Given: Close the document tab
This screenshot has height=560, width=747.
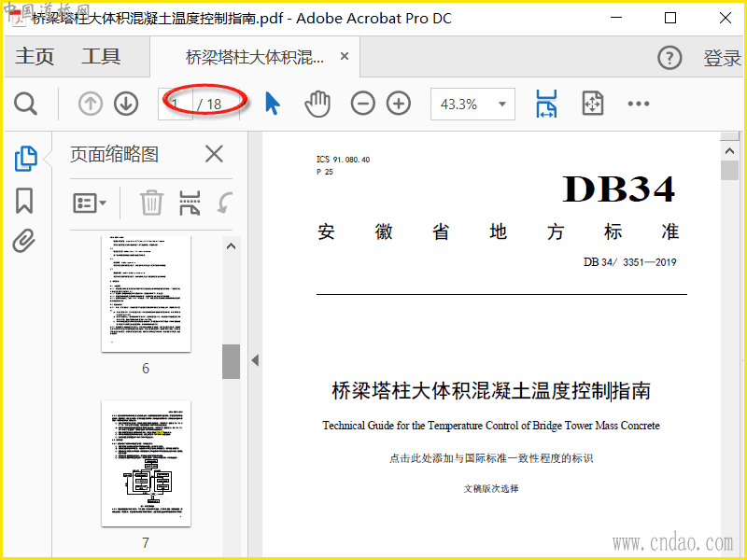Looking at the screenshot, I should click(345, 56).
